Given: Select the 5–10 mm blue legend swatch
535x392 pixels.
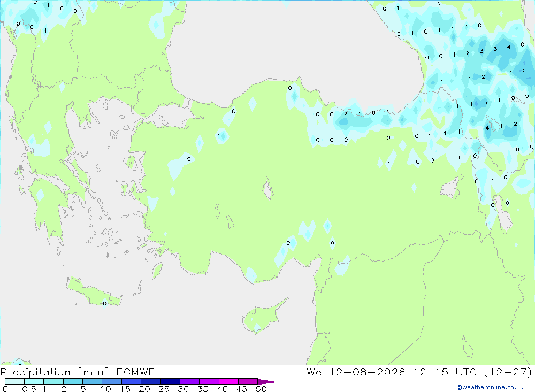Looking at the screenshot, I should click(92, 381).
